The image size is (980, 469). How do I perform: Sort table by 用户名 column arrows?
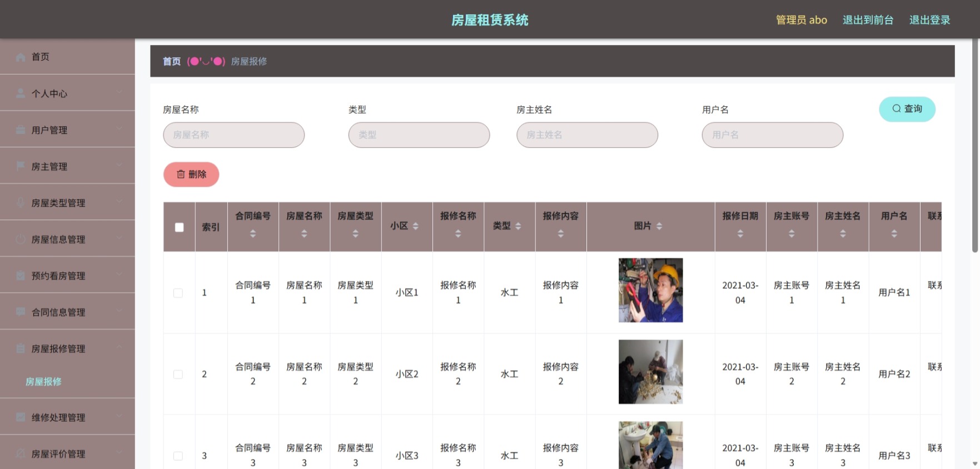click(x=894, y=234)
